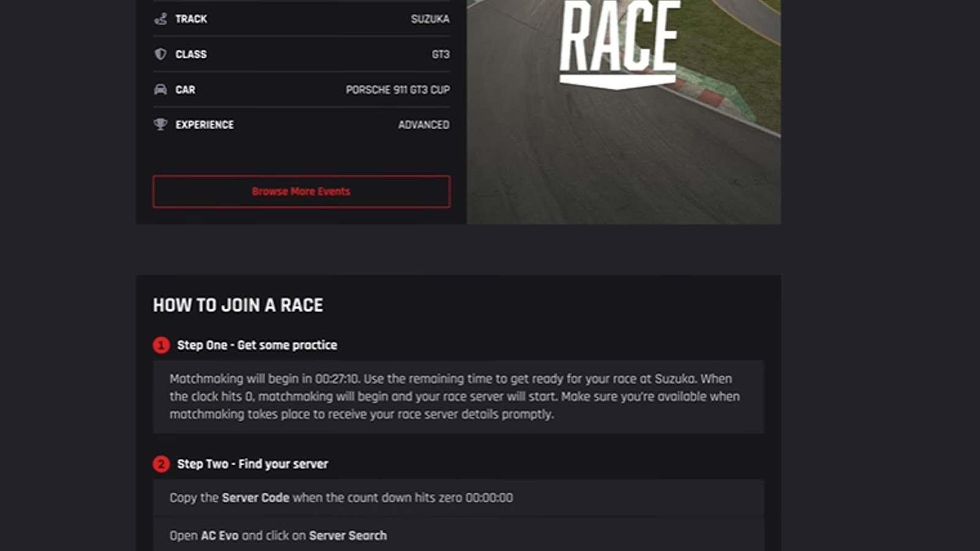Click the Porsche 911 GT3 Cup text

[x=398, y=90]
